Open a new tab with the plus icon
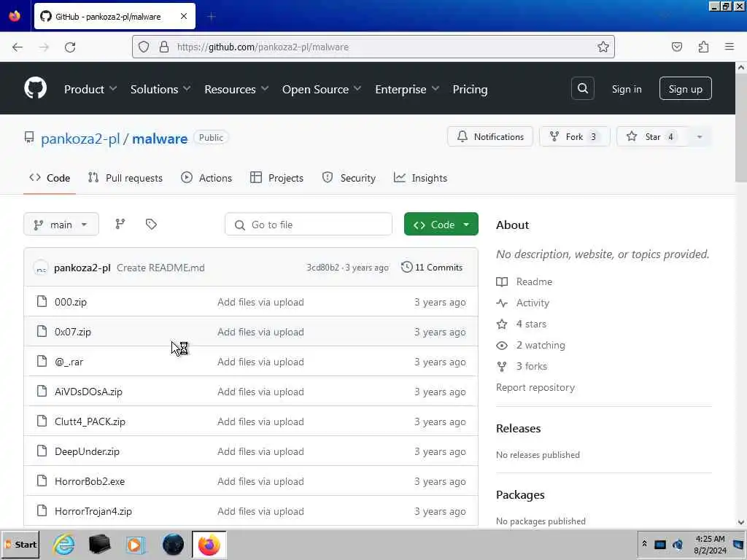The height and width of the screenshot is (560, 747). (x=211, y=17)
